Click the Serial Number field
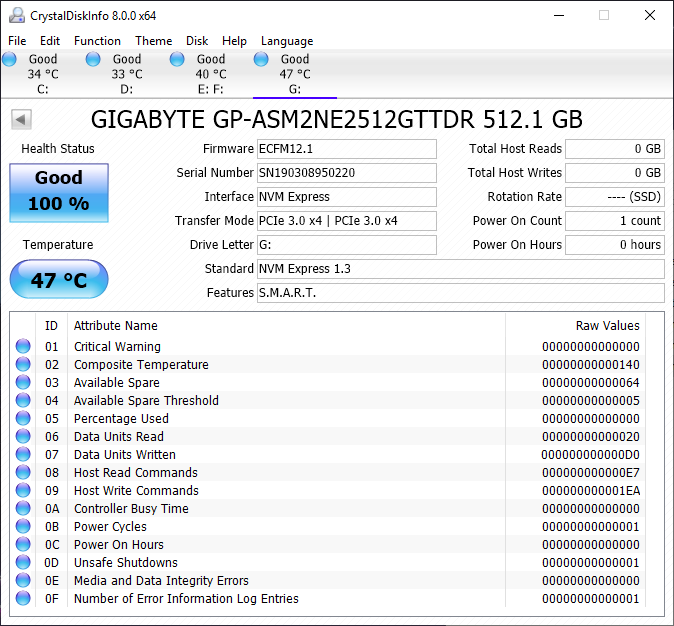 pyautogui.click(x=347, y=173)
